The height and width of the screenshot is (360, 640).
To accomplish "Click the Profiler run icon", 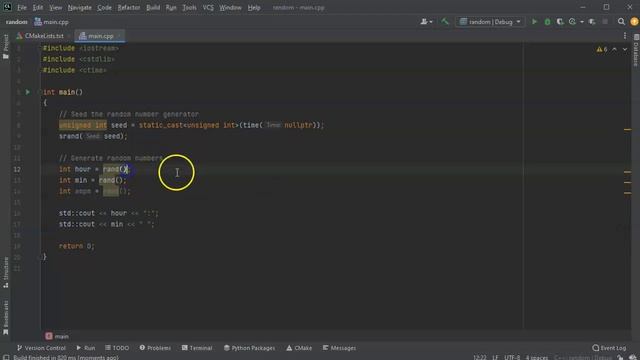I will (x=572, y=22).
